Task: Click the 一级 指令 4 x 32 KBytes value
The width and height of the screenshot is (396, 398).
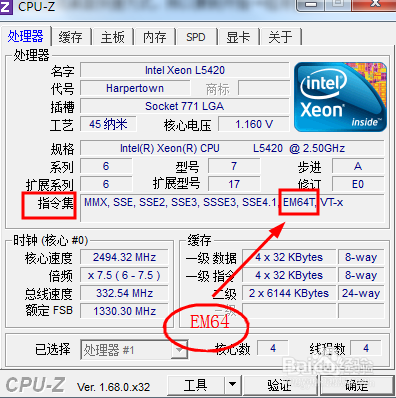Action: [289, 275]
